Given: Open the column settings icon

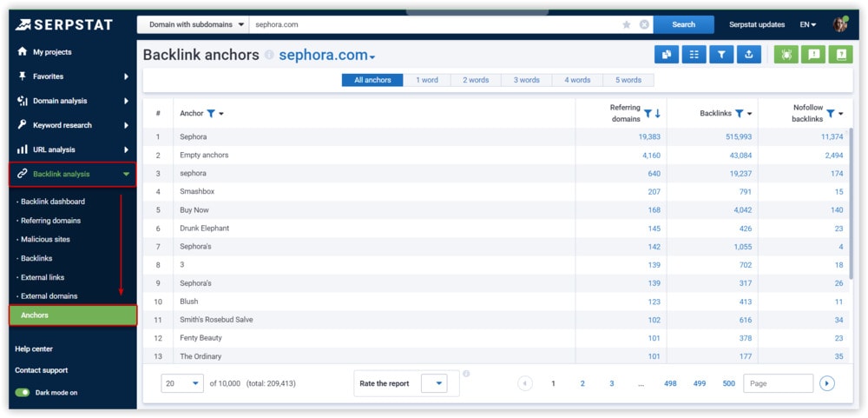Looking at the screenshot, I should click(694, 55).
